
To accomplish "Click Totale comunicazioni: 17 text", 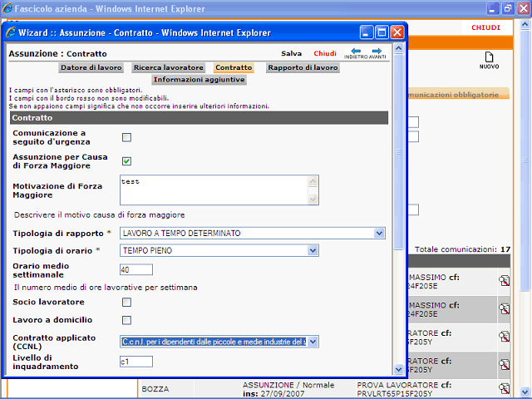I will pyautogui.click(x=462, y=249).
